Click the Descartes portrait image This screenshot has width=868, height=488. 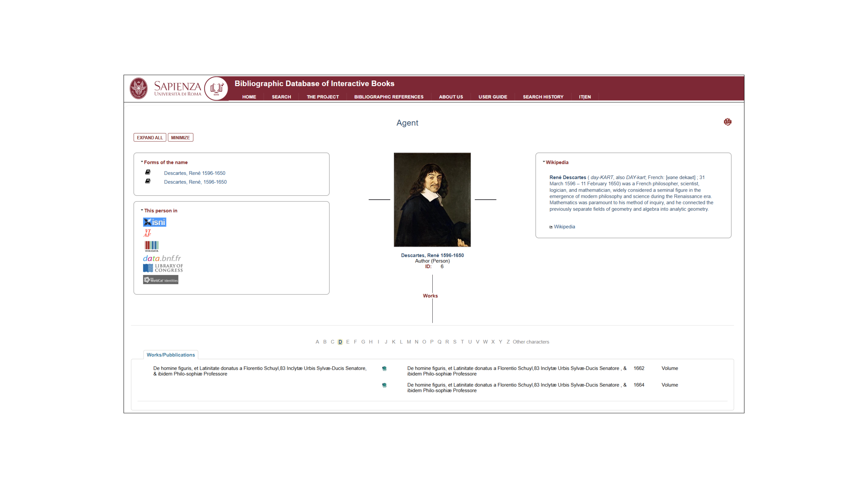pyautogui.click(x=432, y=200)
